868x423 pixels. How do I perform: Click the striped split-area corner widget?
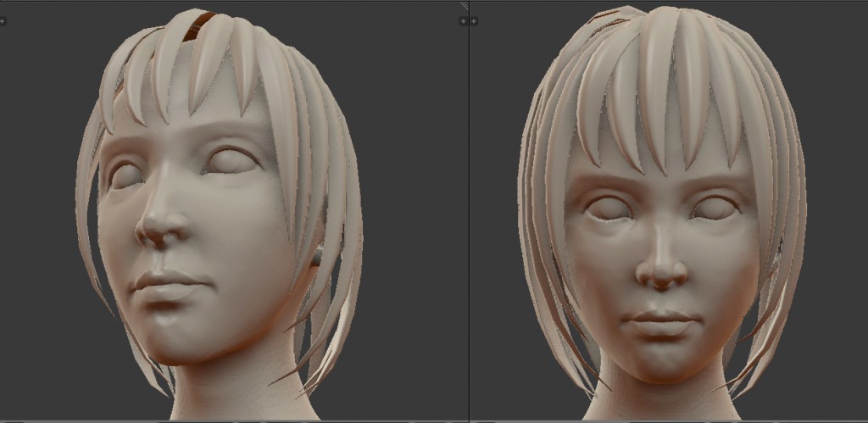(x=464, y=5)
